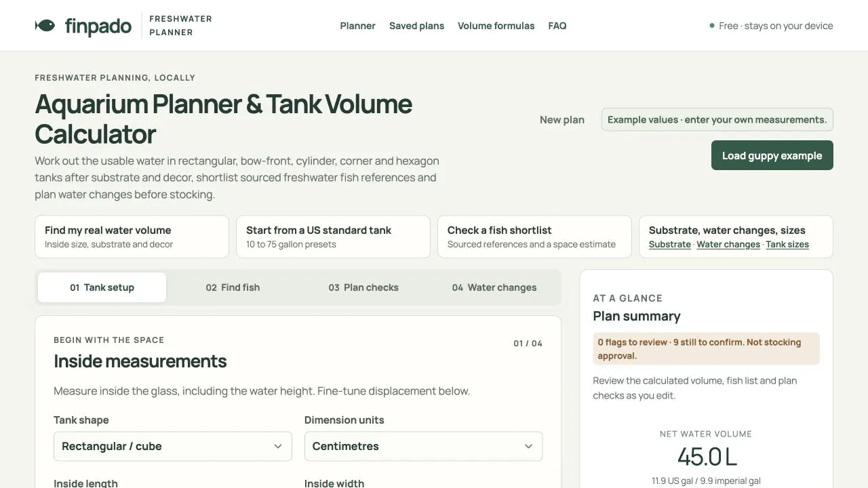Click the 'Free · stays on your device' status
Screen dimensions: 868x488
point(771,26)
